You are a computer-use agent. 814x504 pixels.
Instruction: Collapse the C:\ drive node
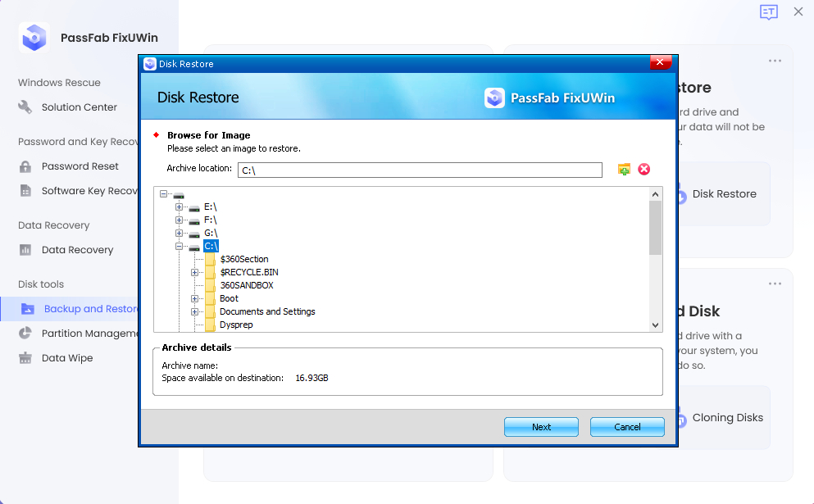[x=179, y=246]
